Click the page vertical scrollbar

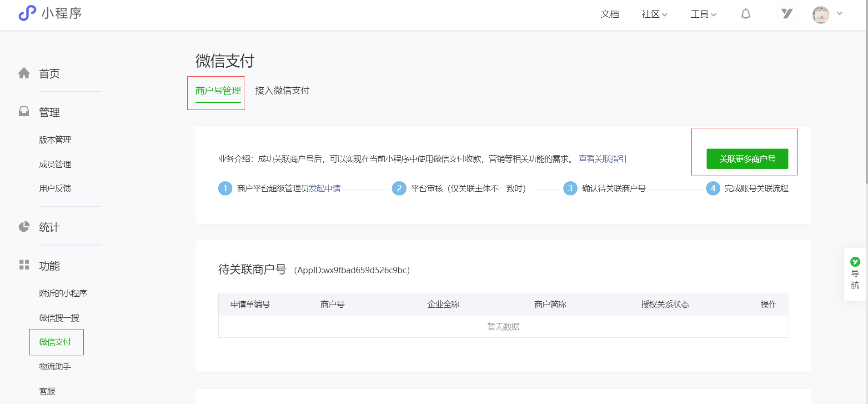click(866, 91)
